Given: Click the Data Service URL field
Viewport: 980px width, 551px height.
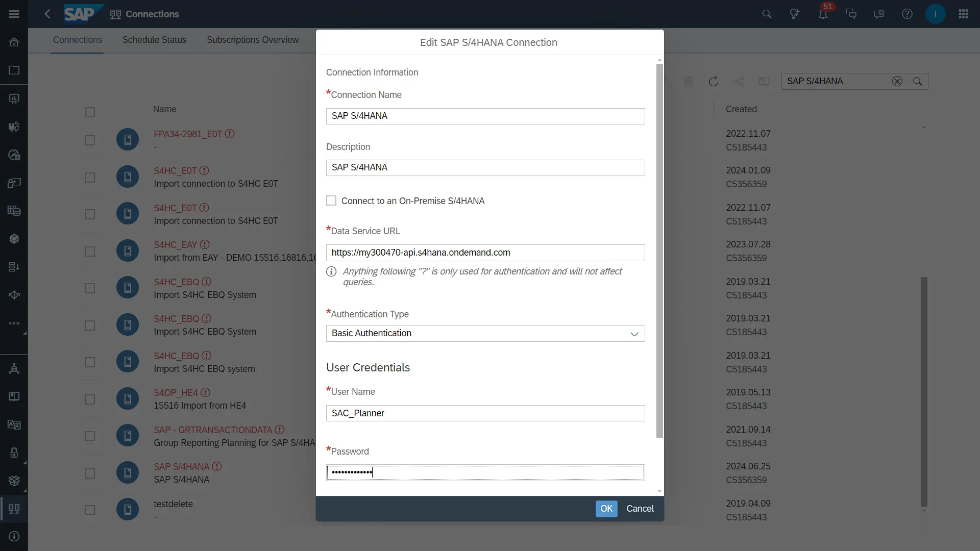Looking at the screenshot, I should click(x=485, y=253).
